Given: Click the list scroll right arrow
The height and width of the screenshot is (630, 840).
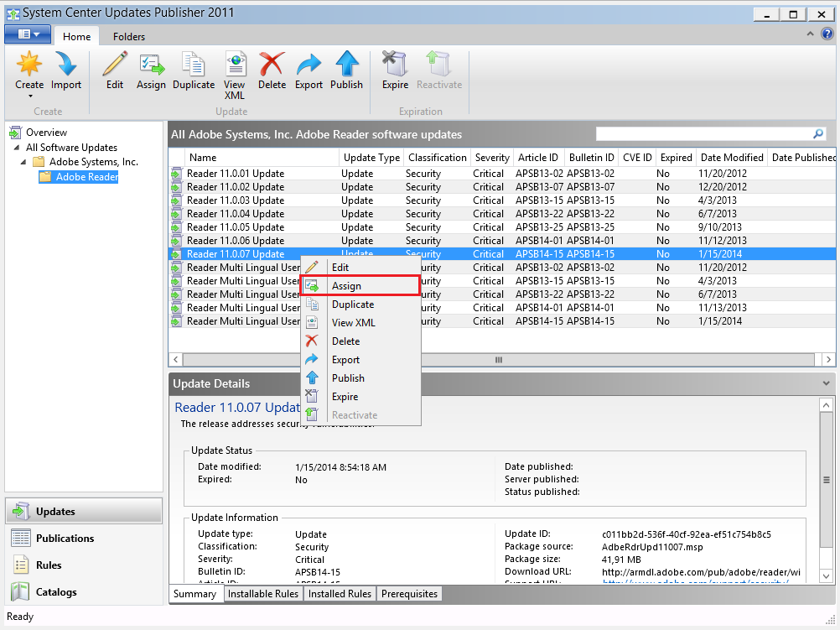Looking at the screenshot, I should pyautogui.click(x=828, y=360).
